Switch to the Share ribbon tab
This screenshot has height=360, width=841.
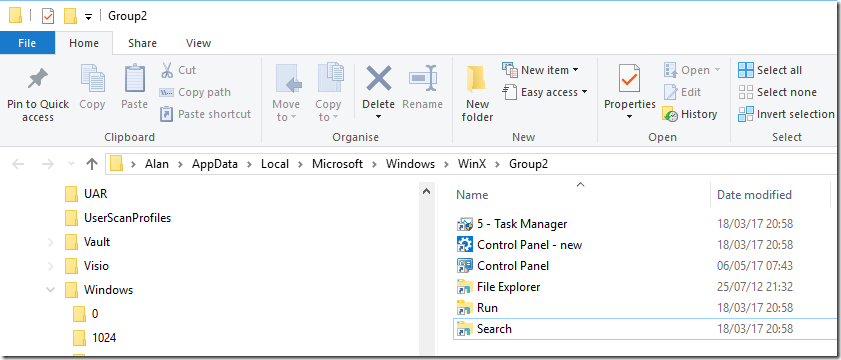142,43
